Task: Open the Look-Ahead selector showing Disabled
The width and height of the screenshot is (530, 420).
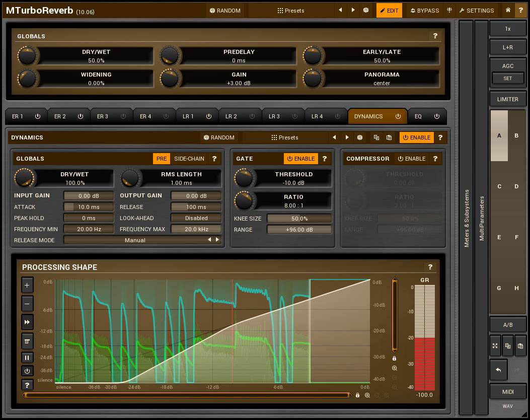Action: (196, 218)
